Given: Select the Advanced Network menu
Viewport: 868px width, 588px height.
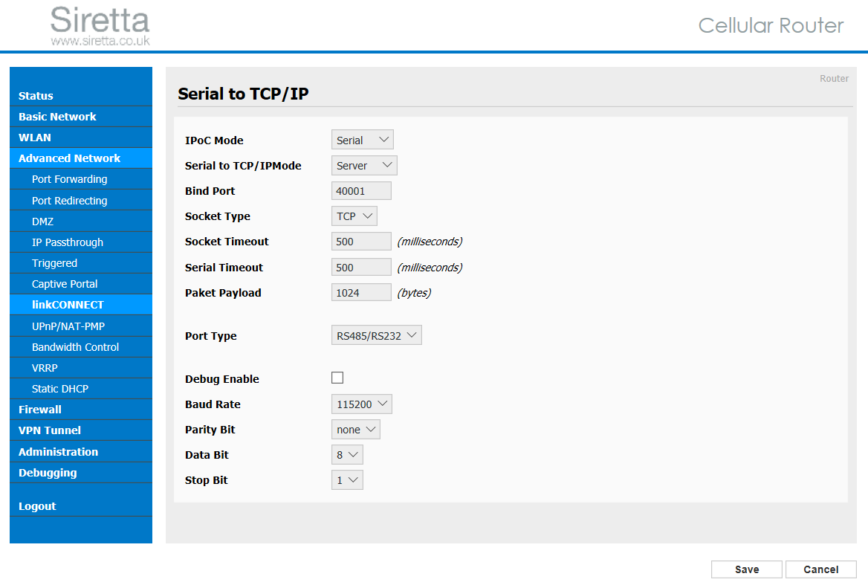Looking at the screenshot, I should click(x=81, y=158).
